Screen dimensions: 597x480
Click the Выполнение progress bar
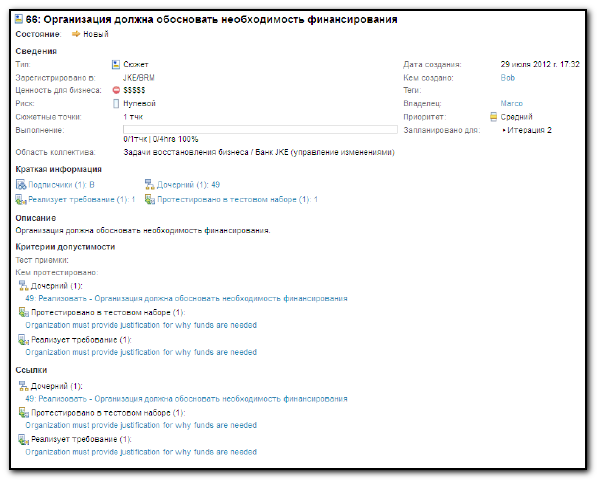pos(260,129)
